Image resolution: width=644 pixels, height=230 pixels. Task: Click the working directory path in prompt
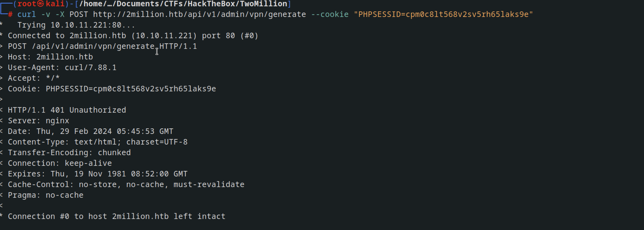tap(183, 4)
